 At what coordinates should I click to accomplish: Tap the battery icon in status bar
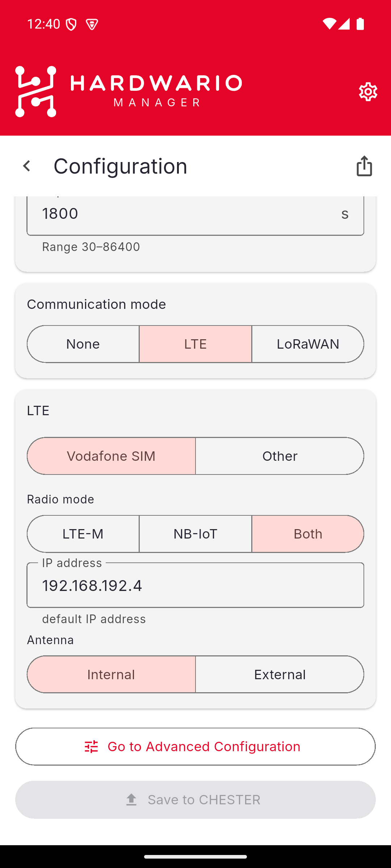point(360,24)
